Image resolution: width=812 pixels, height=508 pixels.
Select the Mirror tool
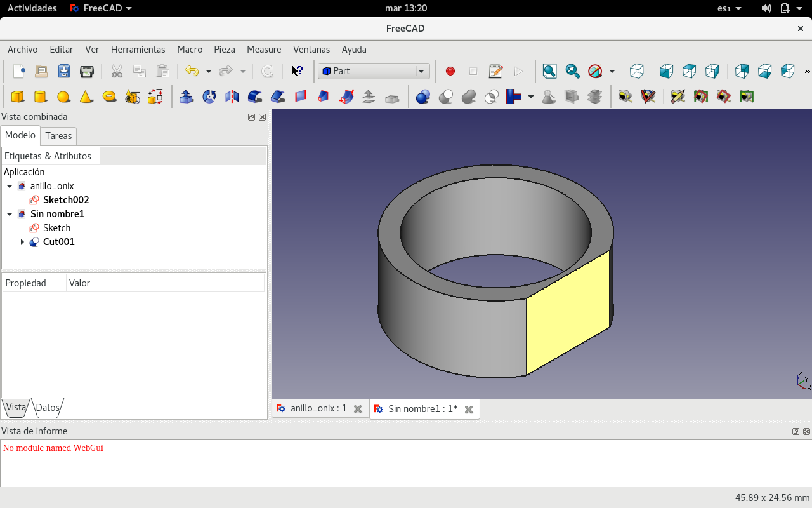point(232,97)
